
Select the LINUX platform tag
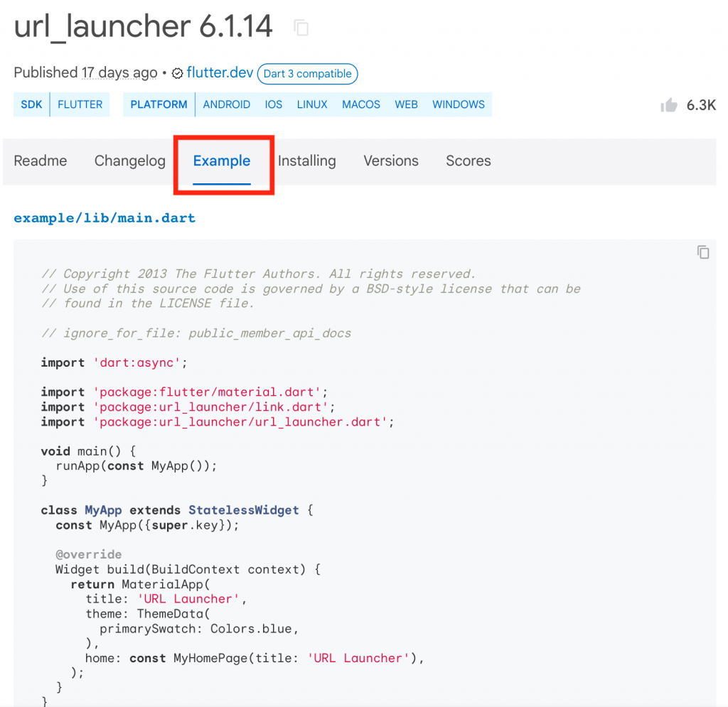312,104
